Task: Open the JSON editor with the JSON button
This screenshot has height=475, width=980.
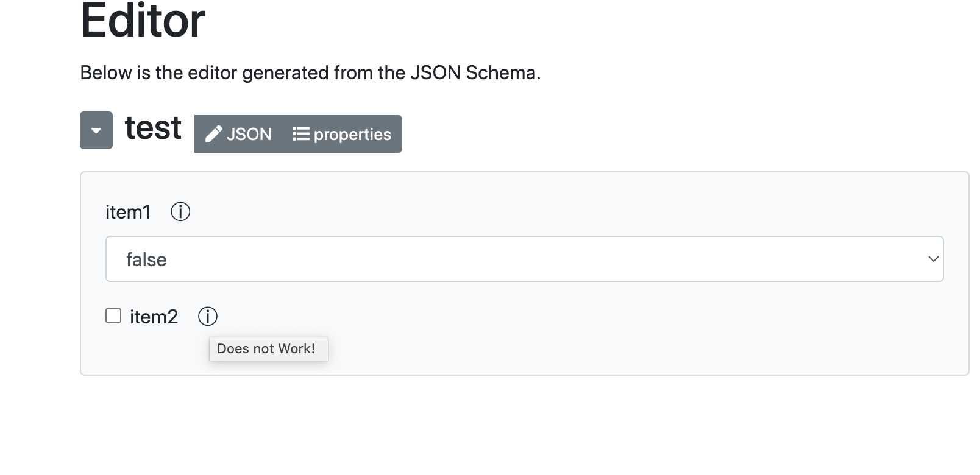Action: 249,134
